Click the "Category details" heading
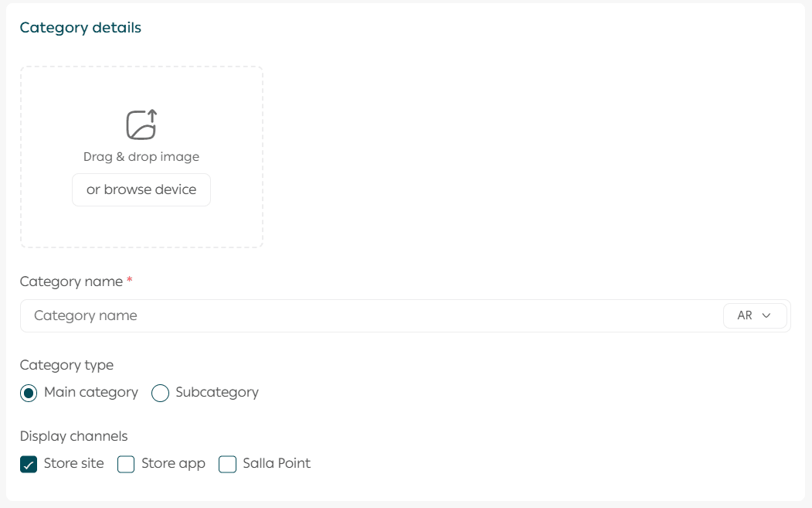The image size is (812, 508). click(x=80, y=28)
